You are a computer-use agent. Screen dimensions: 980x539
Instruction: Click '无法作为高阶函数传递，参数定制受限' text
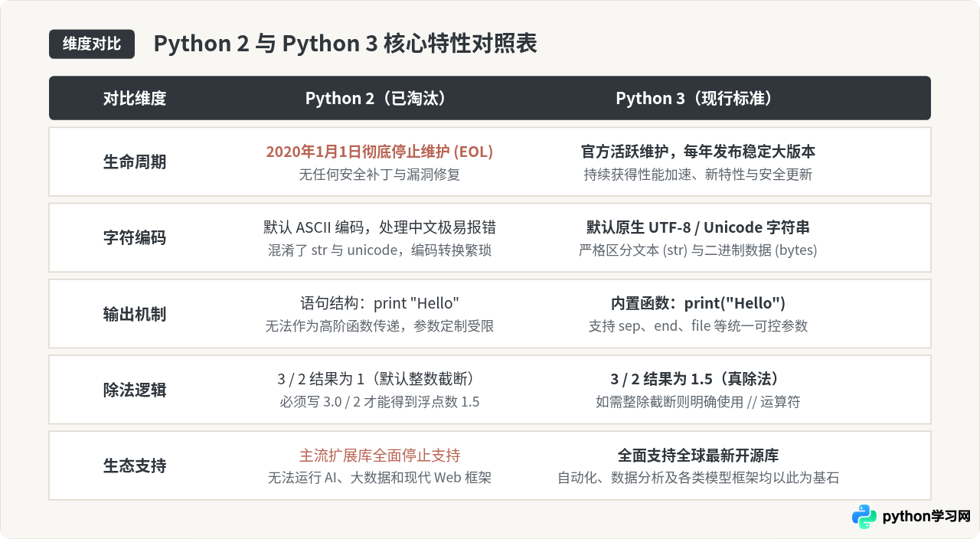(x=379, y=326)
